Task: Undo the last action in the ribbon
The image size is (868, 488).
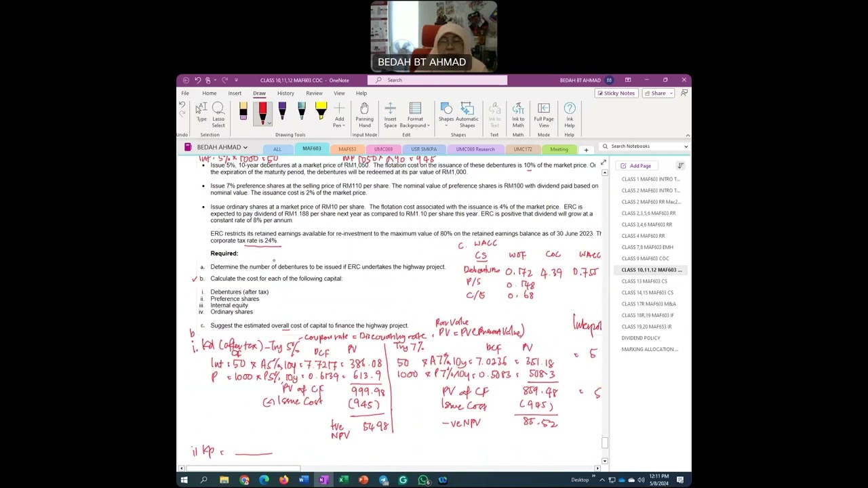Action: coord(182,106)
